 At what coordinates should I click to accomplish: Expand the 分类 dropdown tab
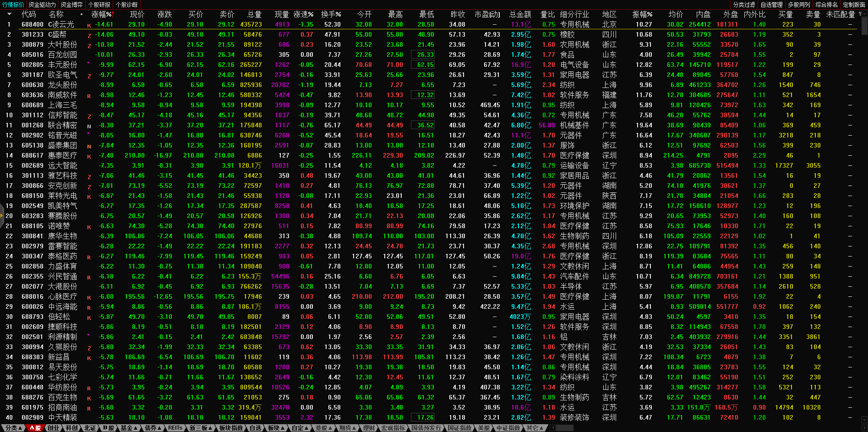point(14,428)
